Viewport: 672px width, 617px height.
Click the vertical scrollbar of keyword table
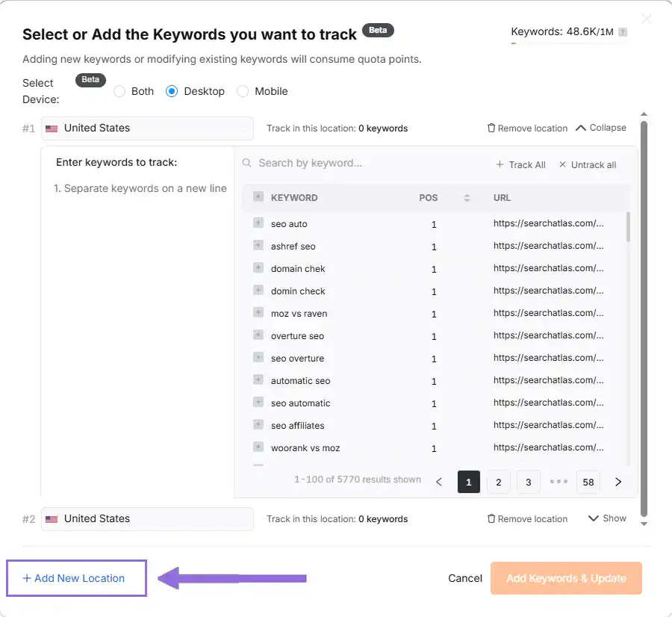pyautogui.click(x=628, y=227)
